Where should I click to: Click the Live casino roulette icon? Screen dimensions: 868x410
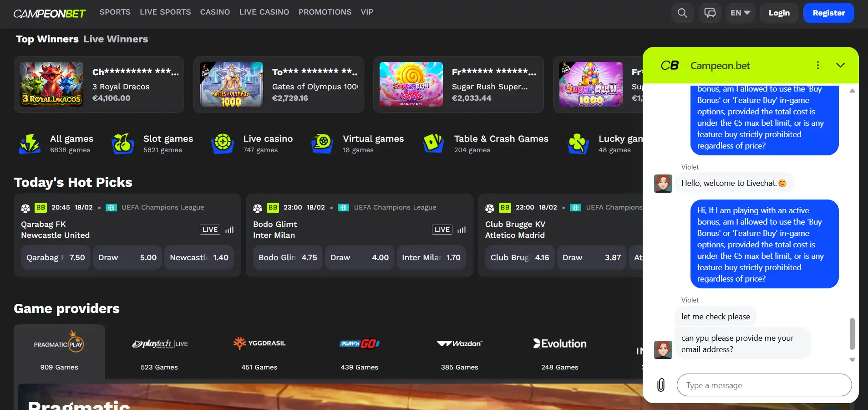(x=222, y=143)
